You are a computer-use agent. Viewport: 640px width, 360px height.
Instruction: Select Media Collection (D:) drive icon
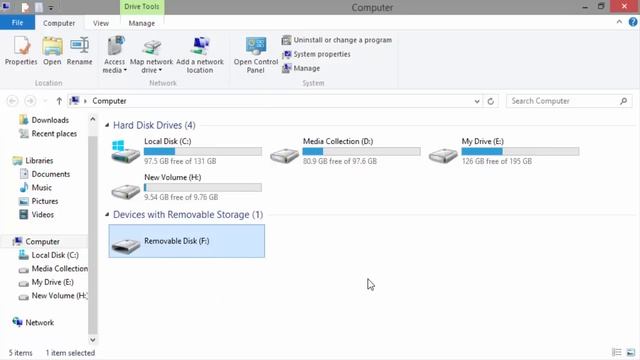[x=284, y=155]
